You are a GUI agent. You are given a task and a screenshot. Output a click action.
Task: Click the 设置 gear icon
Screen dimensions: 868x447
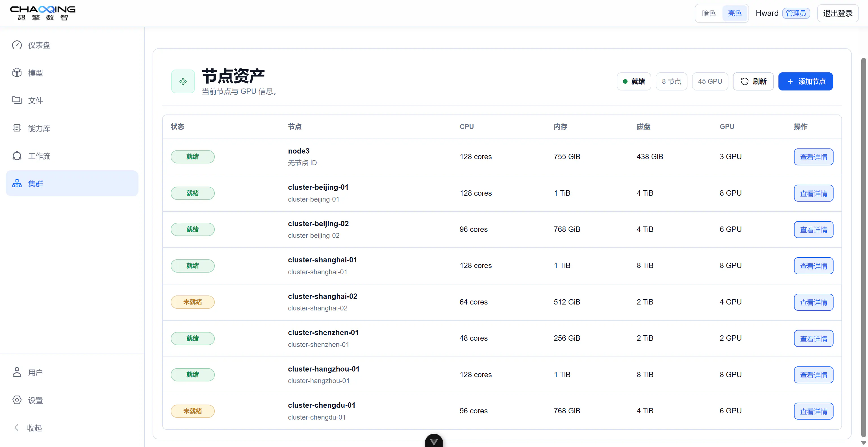pos(17,400)
